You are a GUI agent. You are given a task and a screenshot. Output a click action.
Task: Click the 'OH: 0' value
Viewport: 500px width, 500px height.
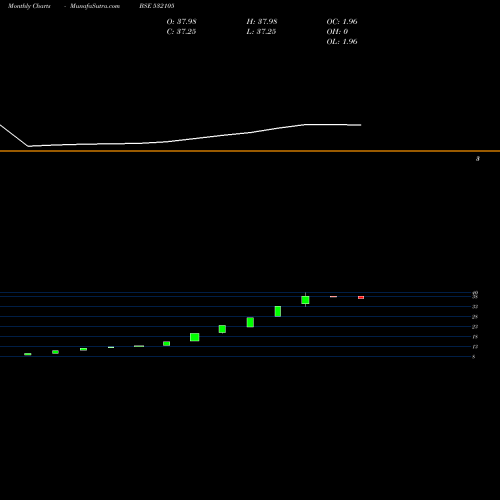(337, 32)
